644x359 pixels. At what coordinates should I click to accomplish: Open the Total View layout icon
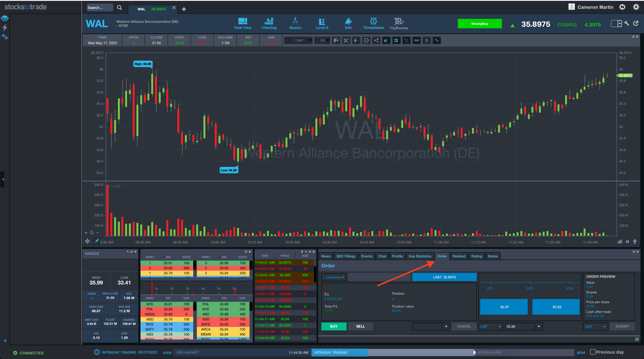coord(242,24)
